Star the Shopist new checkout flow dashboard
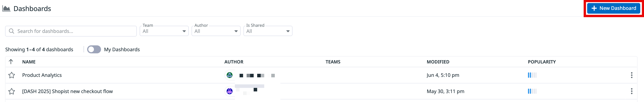The height and width of the screenshot is (102, 644). (12, 91)
